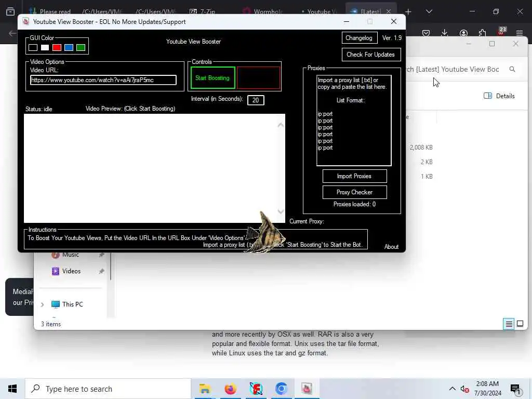
Task: Open the Firefox tab list dropdown
Action: [x=429, y=11]
